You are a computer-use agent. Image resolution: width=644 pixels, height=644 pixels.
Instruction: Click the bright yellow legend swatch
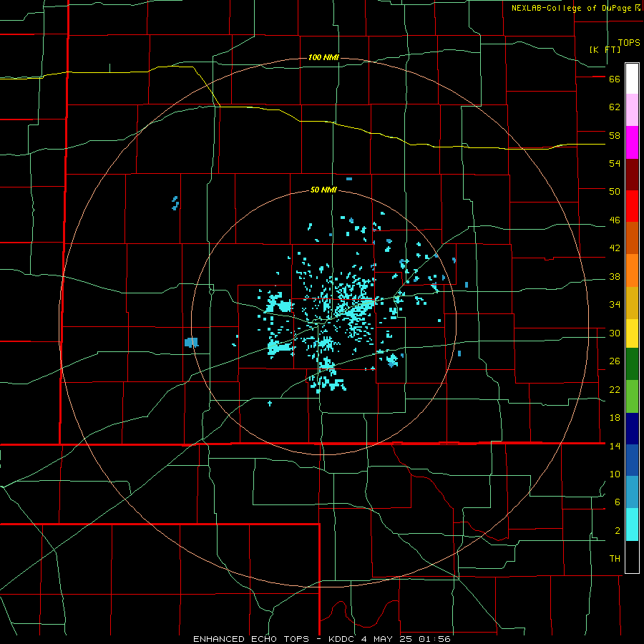632,333
